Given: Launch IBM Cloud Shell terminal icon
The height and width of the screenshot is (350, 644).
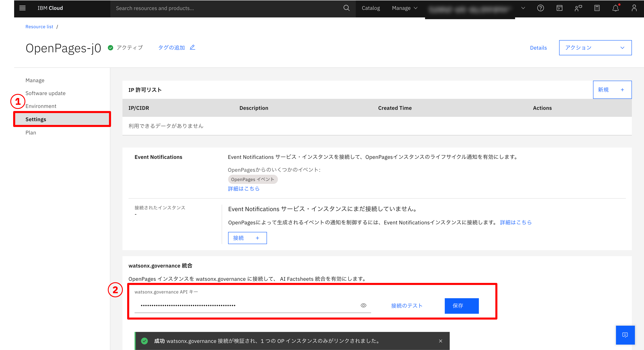Looking at the screenshot, I should [x=559, y=8].
